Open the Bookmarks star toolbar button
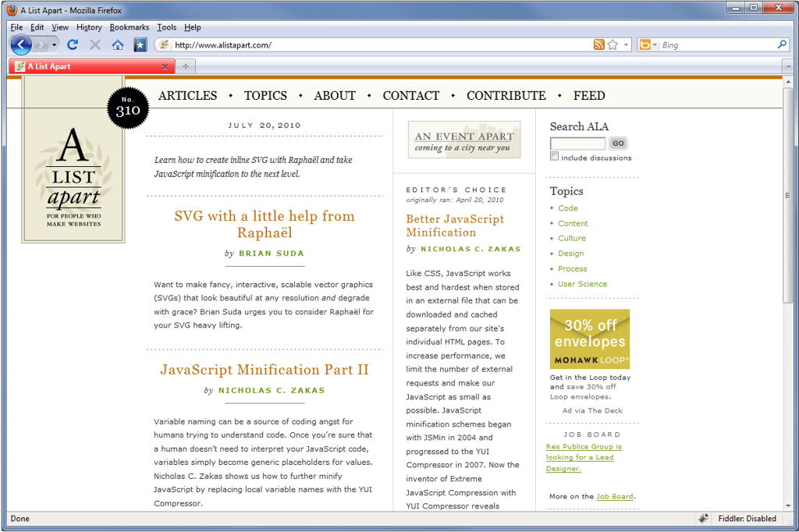Viewport: 799px width, 532px height. pyautogui.click(x=140, y=44)
